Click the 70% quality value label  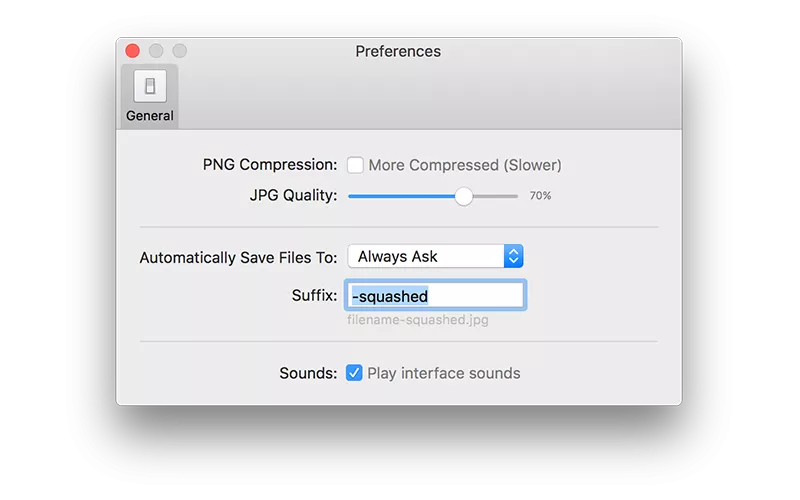[x=540, y=195]
